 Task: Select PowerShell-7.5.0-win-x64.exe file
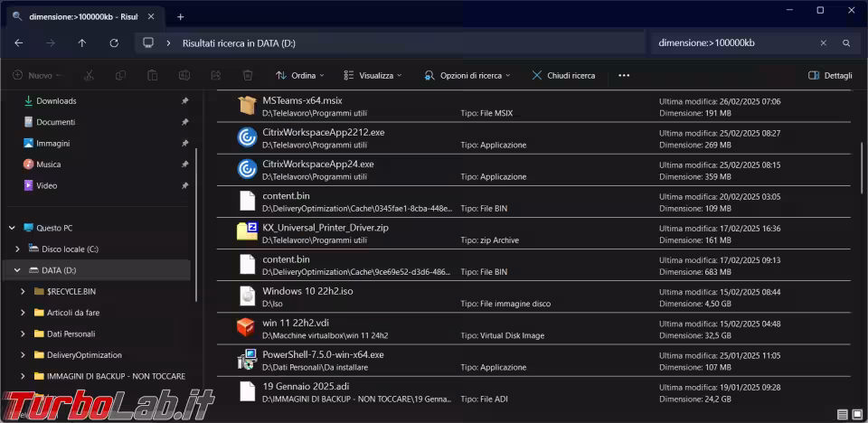coord(533,361)
